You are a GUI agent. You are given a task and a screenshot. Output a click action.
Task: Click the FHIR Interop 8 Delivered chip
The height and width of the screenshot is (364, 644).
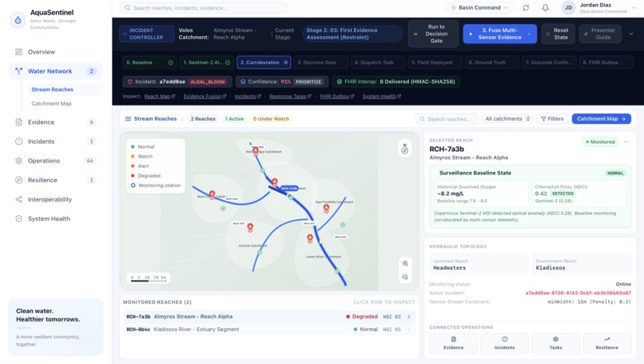click(x=396, y=82)
